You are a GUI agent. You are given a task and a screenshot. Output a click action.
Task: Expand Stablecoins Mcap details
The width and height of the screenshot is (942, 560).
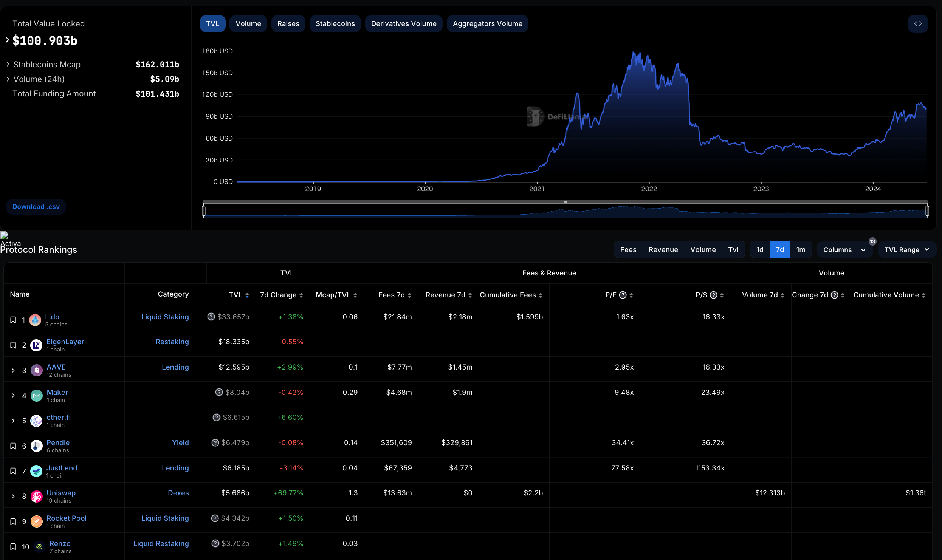tap(8, 64)
